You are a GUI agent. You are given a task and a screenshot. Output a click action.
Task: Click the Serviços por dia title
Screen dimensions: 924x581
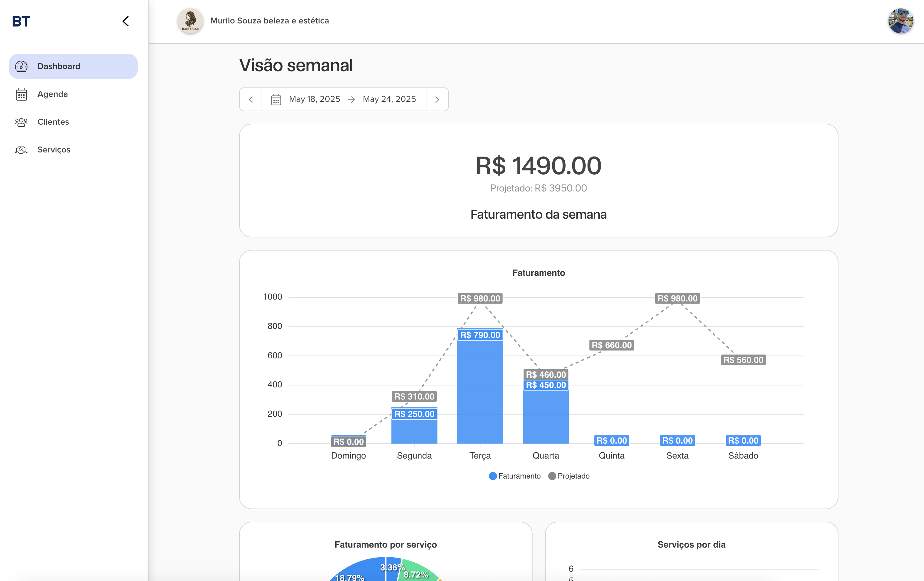pyautogui.click(x=691, y=544)
